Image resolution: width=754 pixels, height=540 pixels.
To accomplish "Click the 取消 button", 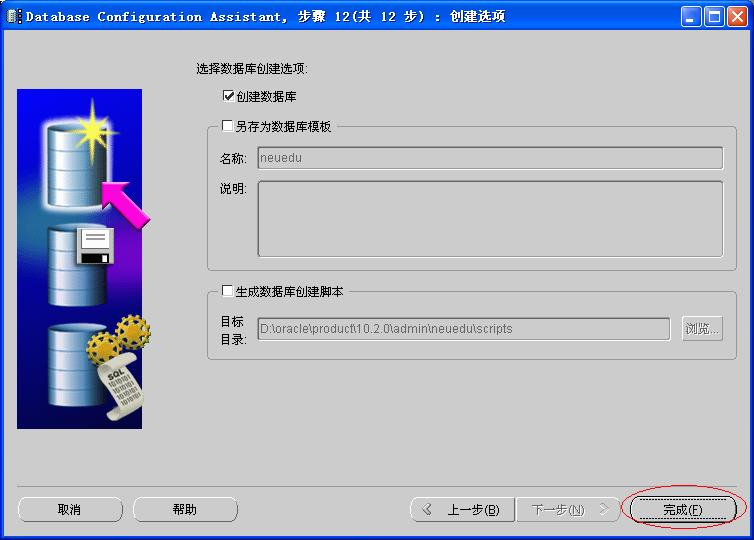I will 70,509.
